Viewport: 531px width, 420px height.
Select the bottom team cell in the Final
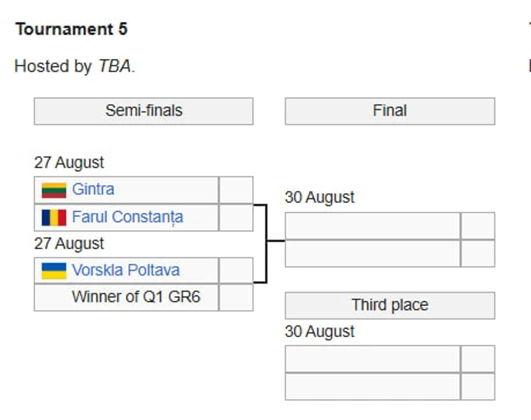coord(373,253)
